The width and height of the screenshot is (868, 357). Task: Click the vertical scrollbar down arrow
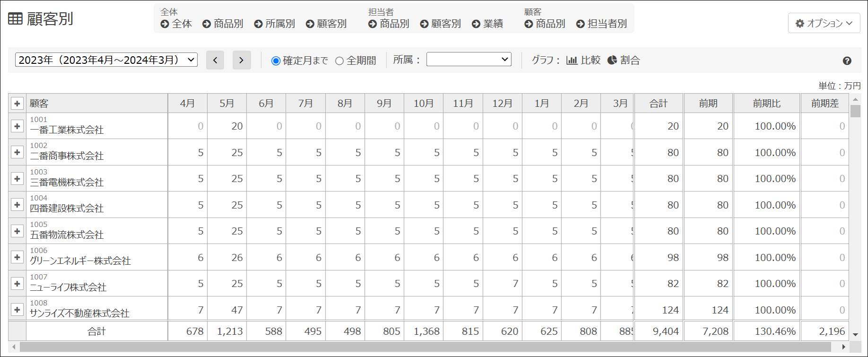tap(855, 334)
